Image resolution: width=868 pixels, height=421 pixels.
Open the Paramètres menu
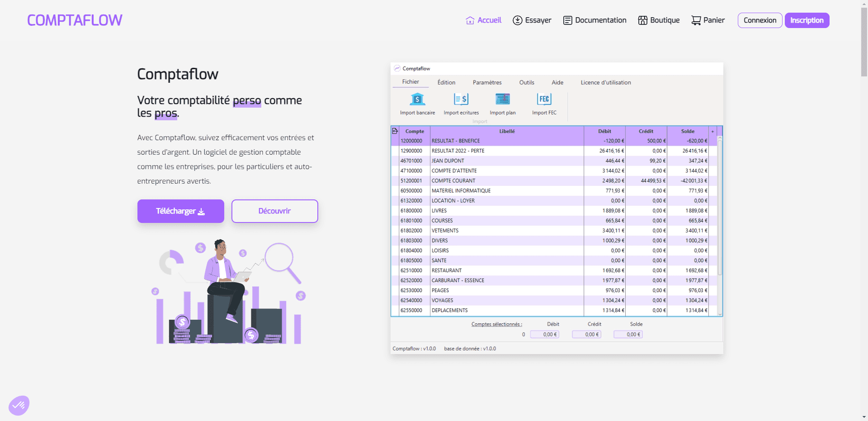[487, 82]
